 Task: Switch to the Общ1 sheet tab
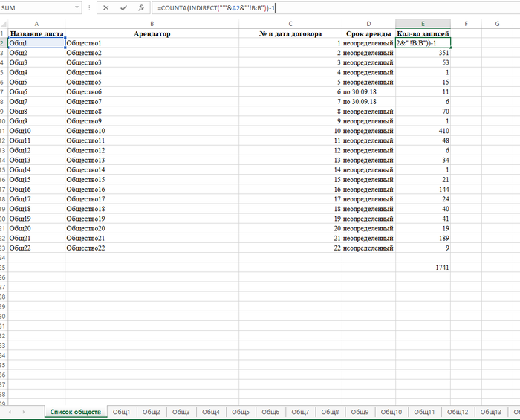point(121,412)
